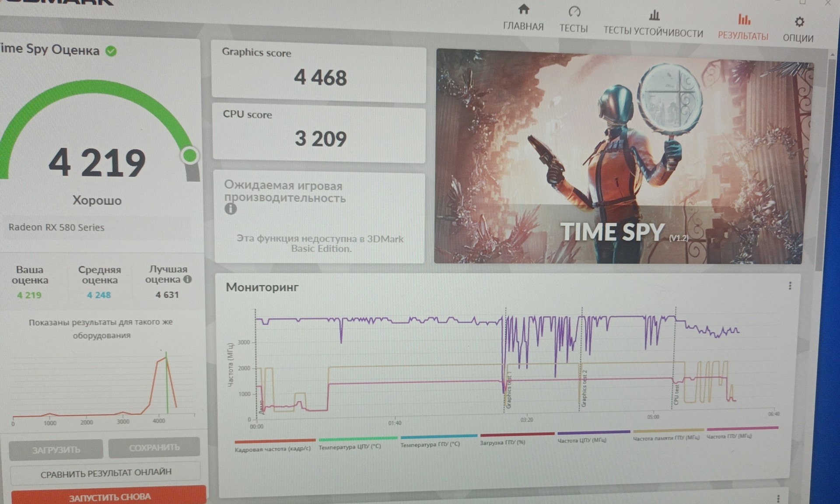Click СРАВНИТЬ РЕЗУЛЬТАТ ОНЛАЙН button
840x504 pixels.
coord(105,473)
